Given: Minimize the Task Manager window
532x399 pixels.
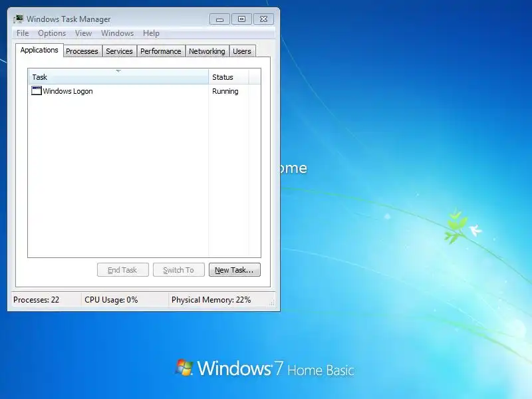Looking at the screenshot, I should [219, 19].
